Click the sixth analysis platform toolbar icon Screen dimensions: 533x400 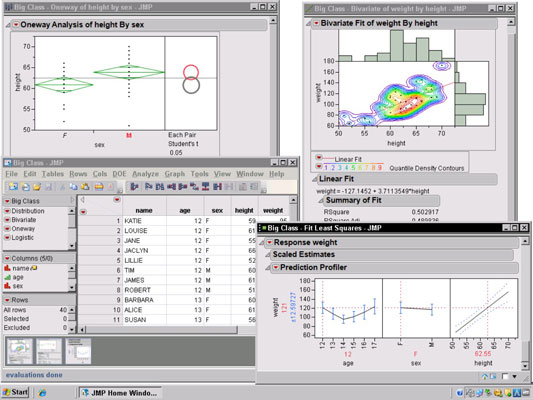(194, 186)
